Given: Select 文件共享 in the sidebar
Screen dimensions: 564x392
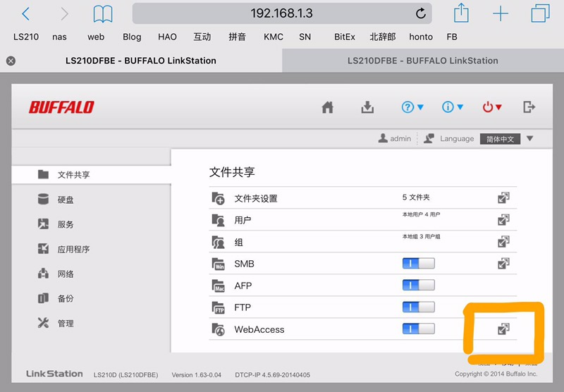Looking at the screenshot, I should 92,175.
